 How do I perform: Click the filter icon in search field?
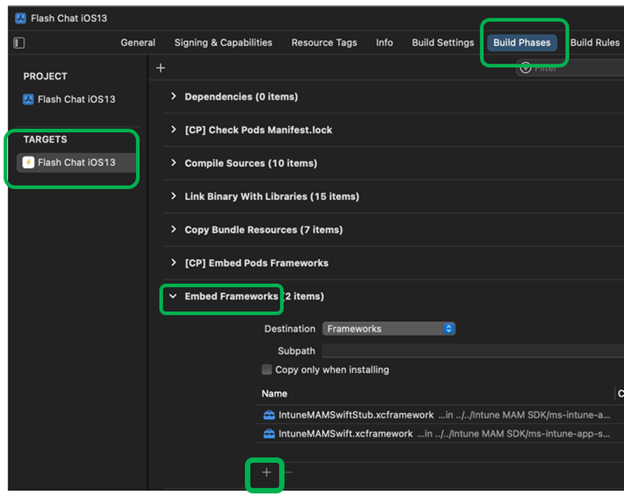pos(525,68)
